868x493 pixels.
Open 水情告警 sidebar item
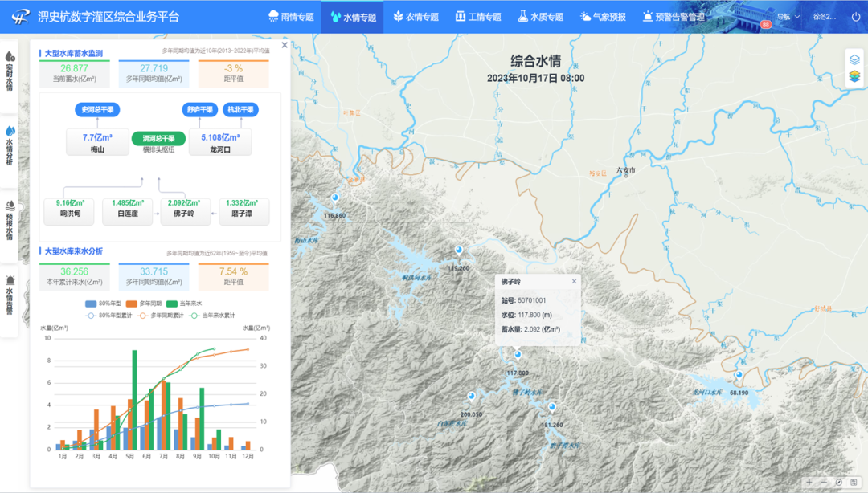(10, 295)
